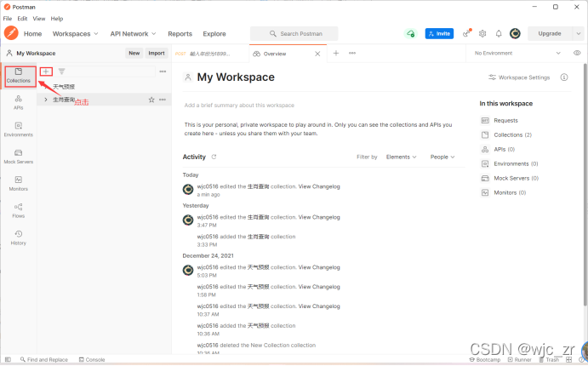Open the user avatar menu
Viewport: 588px width, 366px height.
pos(516,33)
